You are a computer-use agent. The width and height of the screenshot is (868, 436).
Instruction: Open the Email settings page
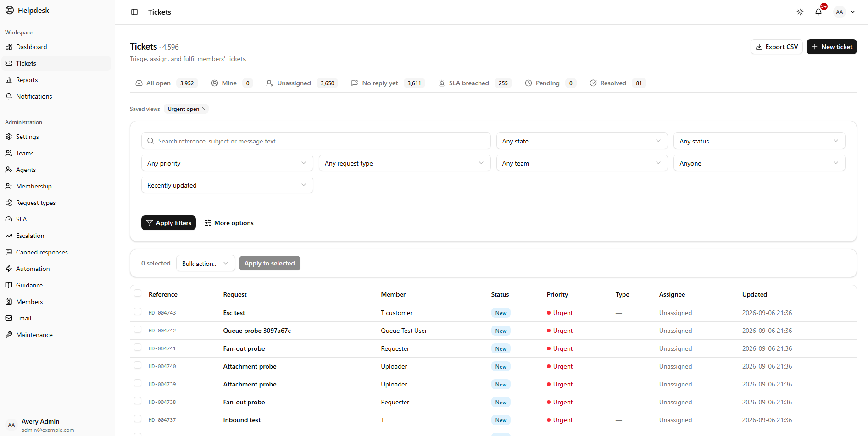[x=56, y=318]
